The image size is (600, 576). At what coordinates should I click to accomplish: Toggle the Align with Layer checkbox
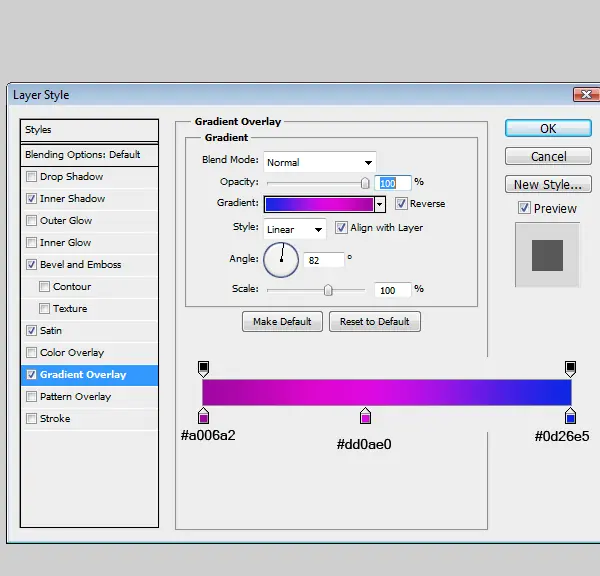pyautogui.click(x=341, y=227)
